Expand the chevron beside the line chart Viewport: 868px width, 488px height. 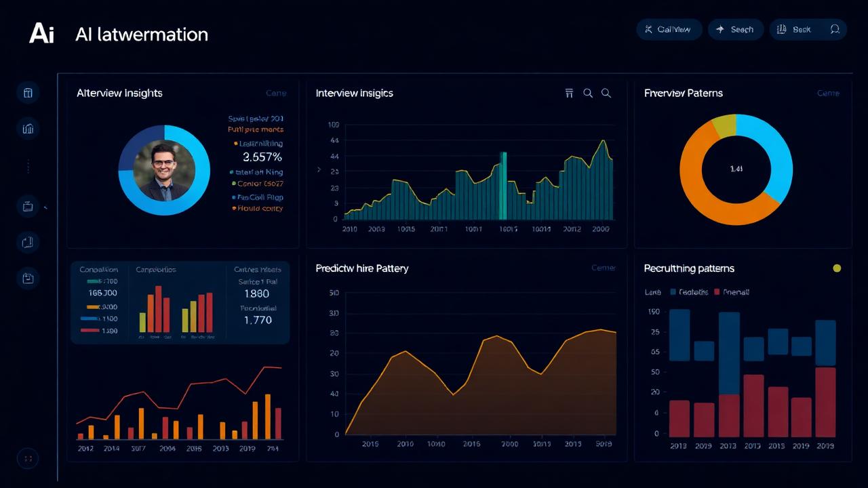[319, 171]
